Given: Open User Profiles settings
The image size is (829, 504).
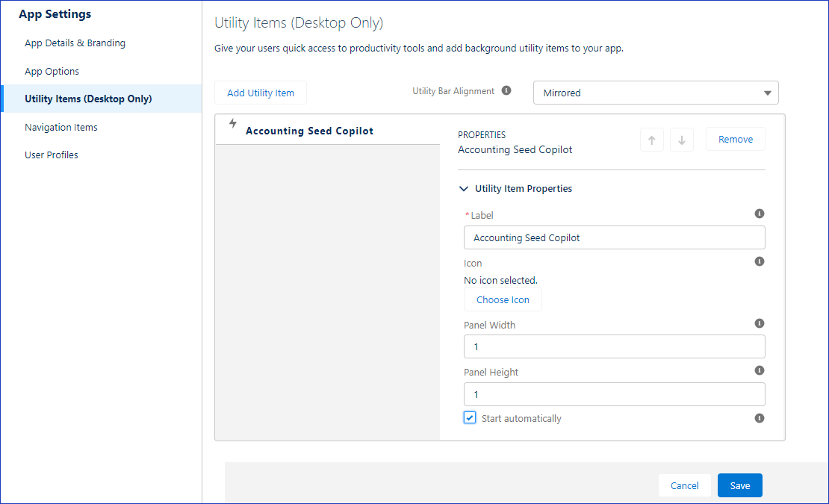Looking at the screenshot, I should tap(52, 155).
